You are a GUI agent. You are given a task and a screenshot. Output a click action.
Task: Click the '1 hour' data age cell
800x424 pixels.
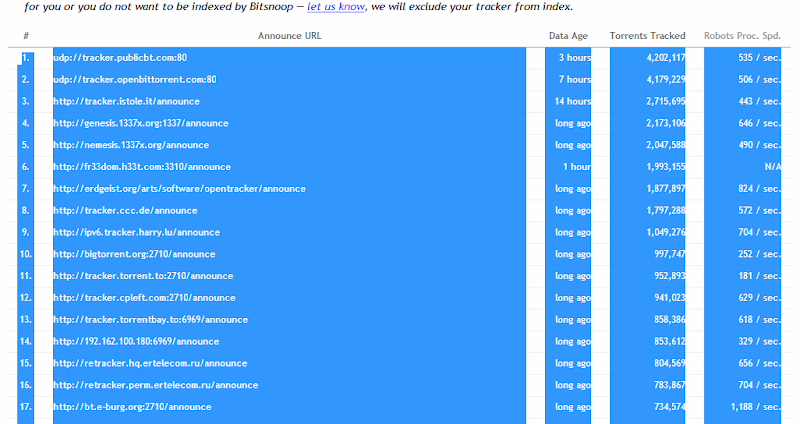(577, 167)
